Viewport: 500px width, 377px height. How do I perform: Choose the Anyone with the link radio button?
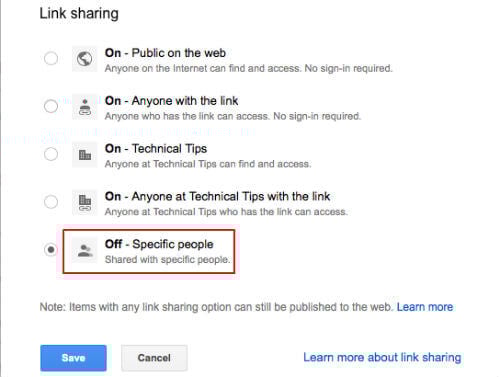(51, 106)
